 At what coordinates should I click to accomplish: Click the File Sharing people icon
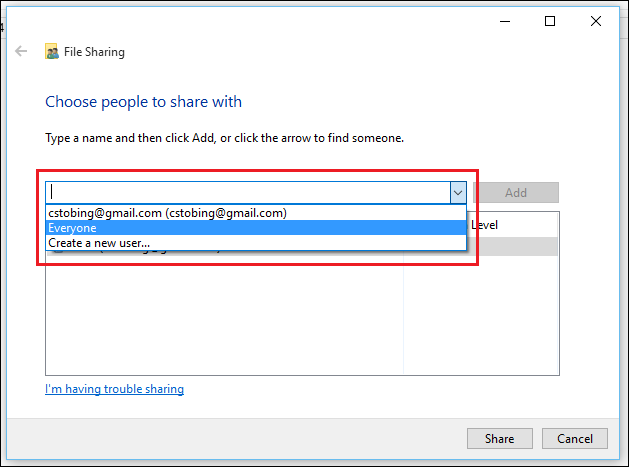(52, 52)
